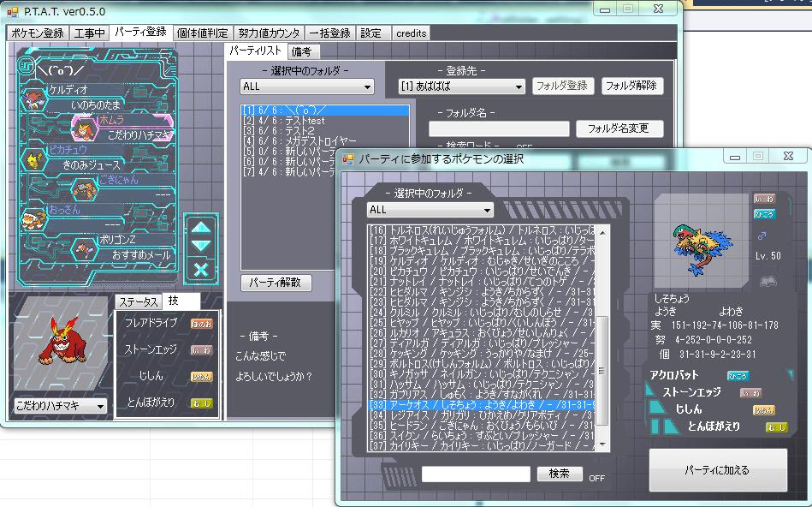Open main window 選択中のフォルダ ALL dropdown
812x507 pixels.
click(306, 86)
